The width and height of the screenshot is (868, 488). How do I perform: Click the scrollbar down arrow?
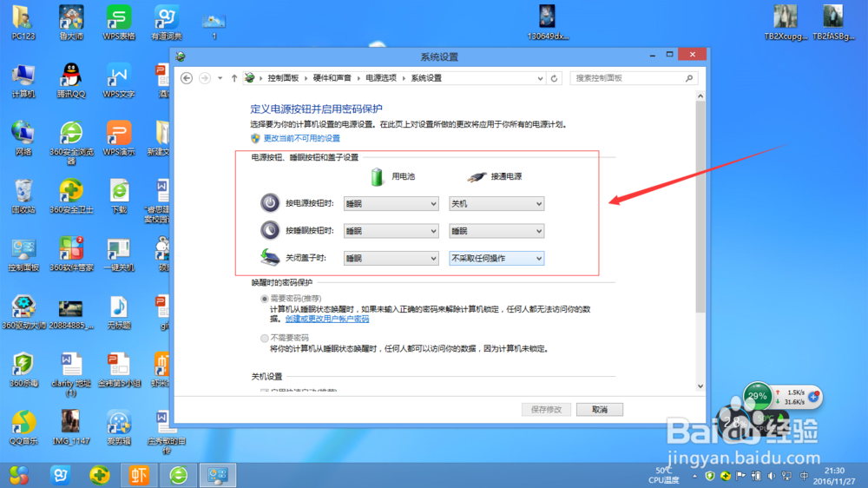pos(700,386)
